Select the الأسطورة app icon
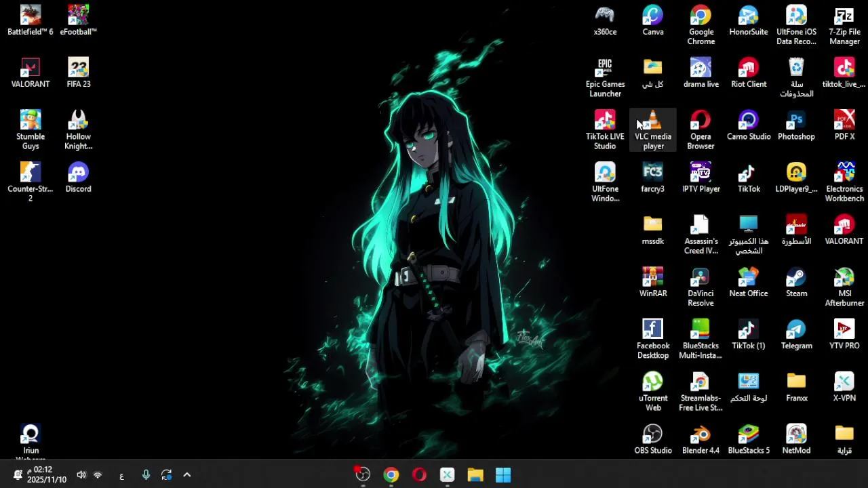The image size is (868, 488). point(797,229)
